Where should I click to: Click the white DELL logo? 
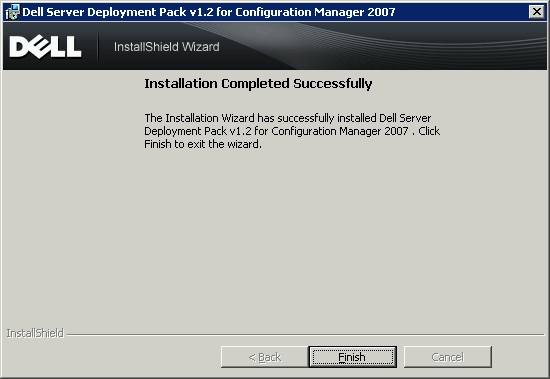point(45,47)
